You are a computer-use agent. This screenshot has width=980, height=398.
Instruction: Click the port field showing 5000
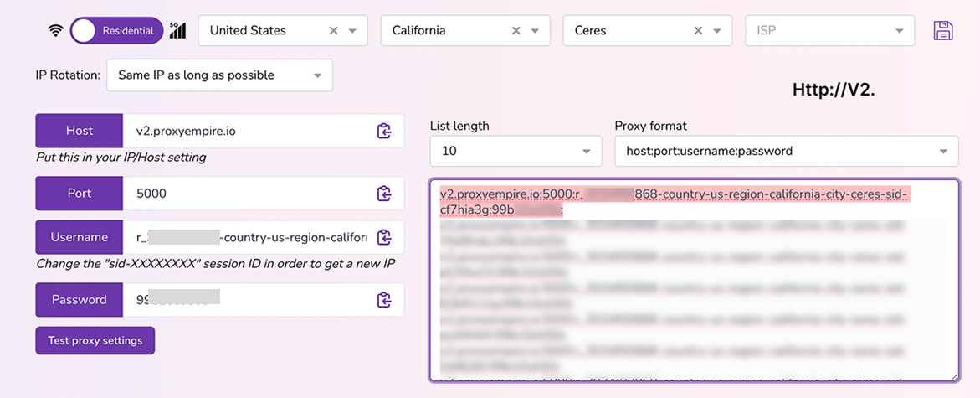[264, 194]
